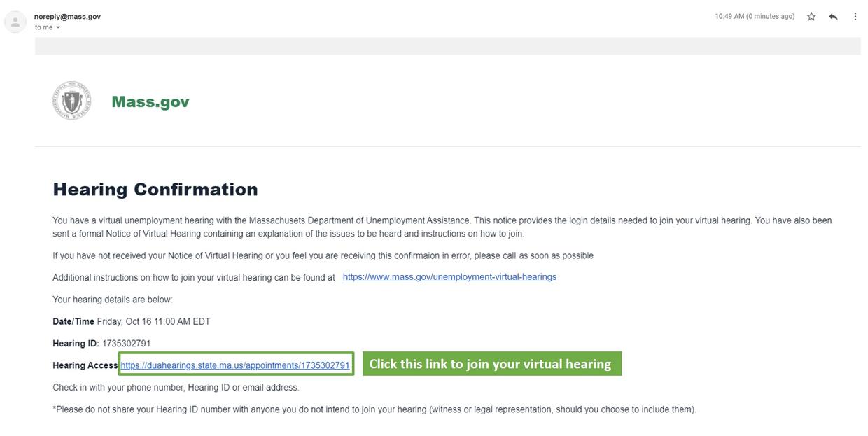Expand the "to me" recipient details arrow
The image size is (868, 436).
tap(58, 28)
